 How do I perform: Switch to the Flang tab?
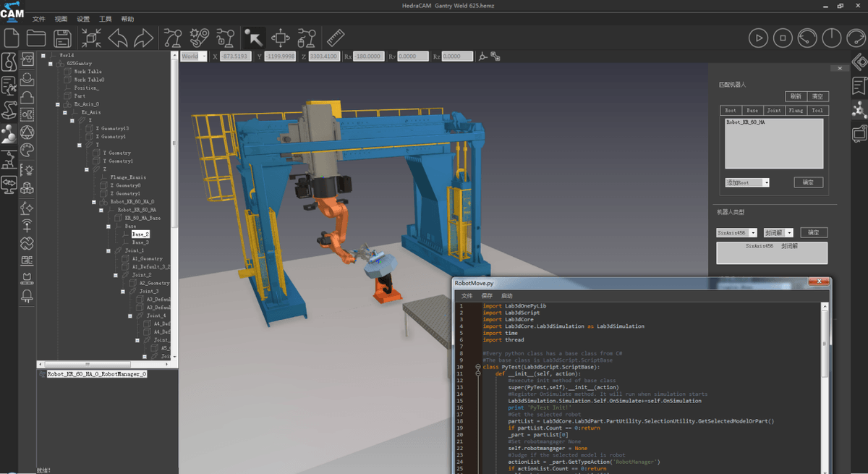coord(796,111)
